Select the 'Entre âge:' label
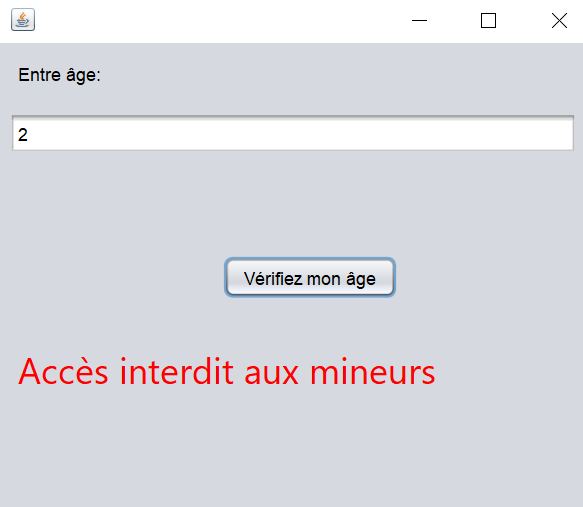The width and height of the screenshot is (583, 507). click(59, 75)
